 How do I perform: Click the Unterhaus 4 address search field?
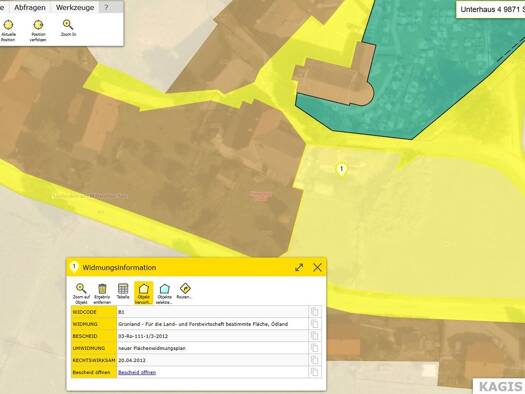pyautogui.click(x=491, y=9)
